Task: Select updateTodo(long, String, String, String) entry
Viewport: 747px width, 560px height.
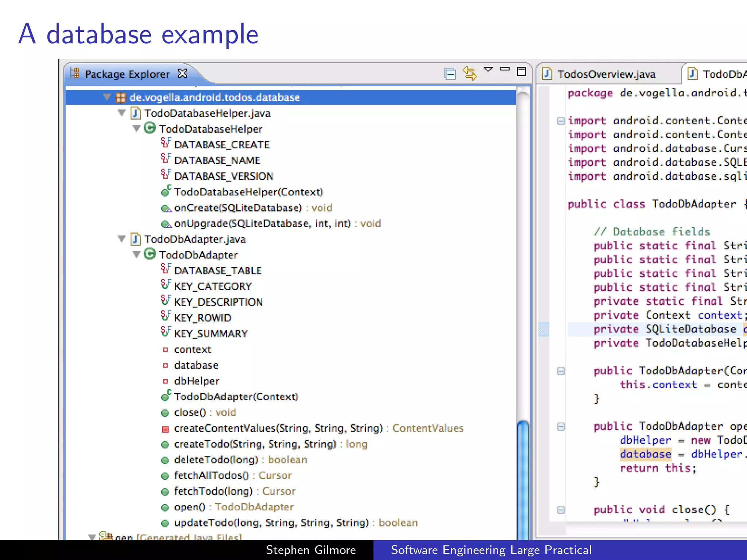Action: [289, 523]
